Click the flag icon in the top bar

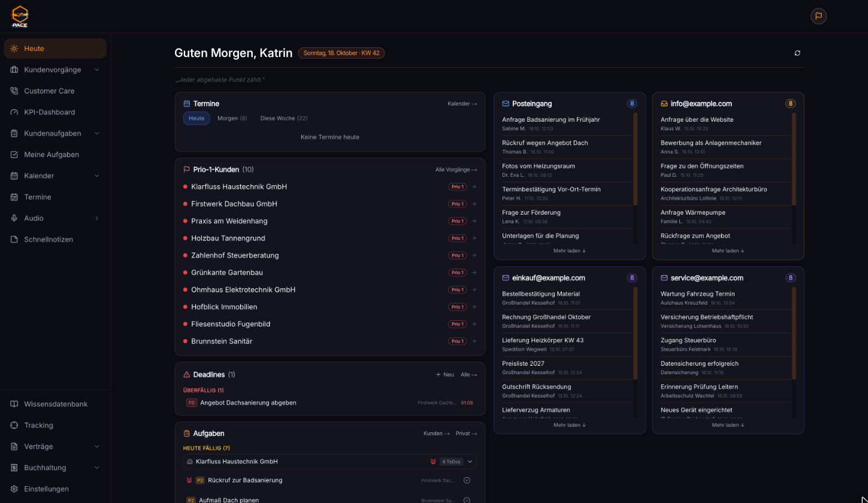(818, 16)
